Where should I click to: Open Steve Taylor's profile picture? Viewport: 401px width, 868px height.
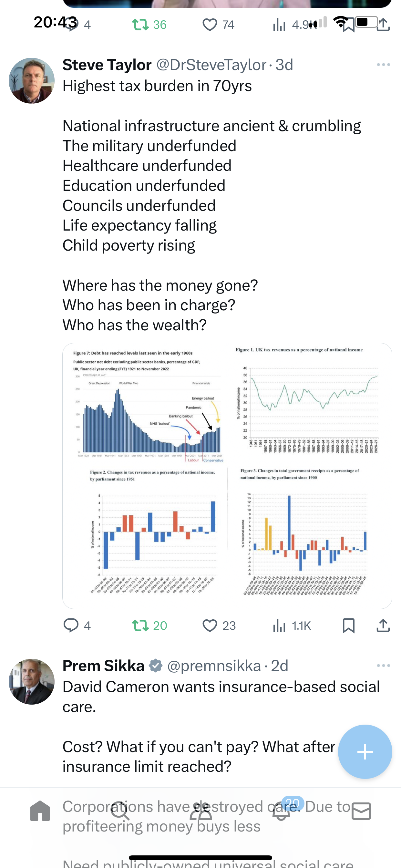[32, 80]
